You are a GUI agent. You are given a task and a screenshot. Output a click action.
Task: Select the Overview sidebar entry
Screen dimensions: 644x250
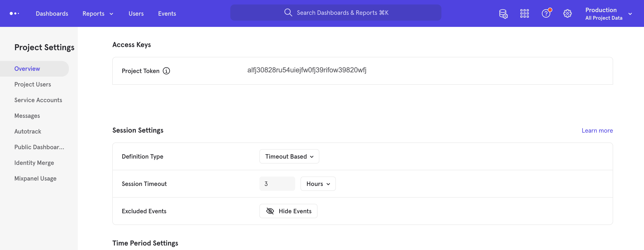(27, 68)
